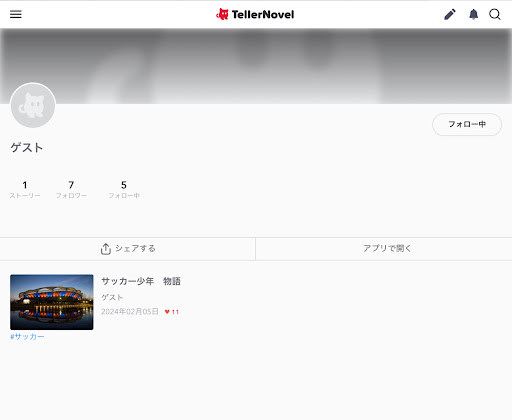
Task: Open story title サッカー少年 物語
Action: pos(141,281)
